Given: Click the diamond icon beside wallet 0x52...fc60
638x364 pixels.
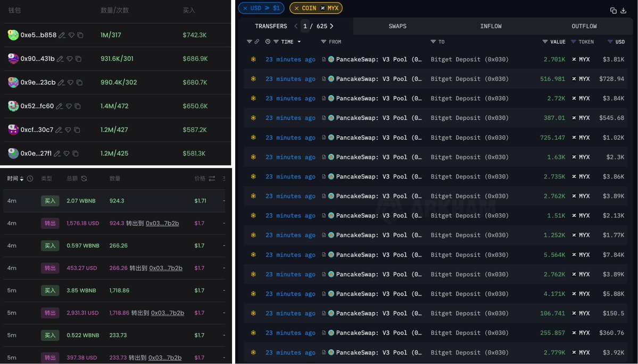Looking at the screenshot, I should point(69,106).
